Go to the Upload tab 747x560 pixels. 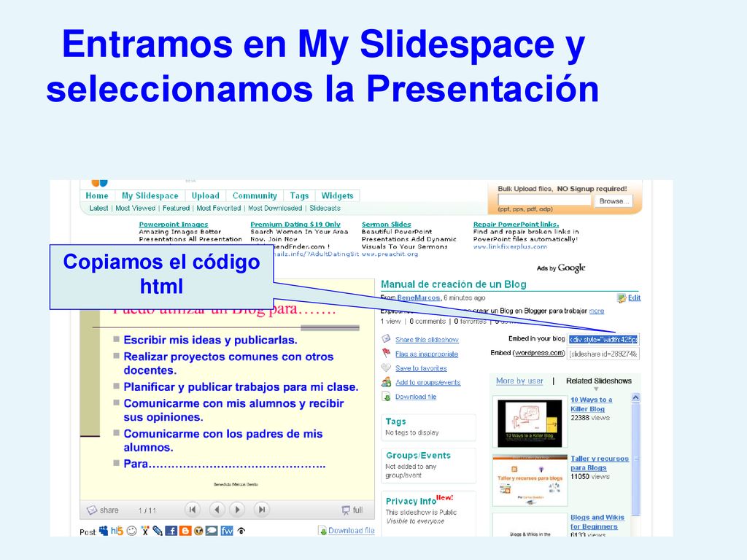click(205, 195)
